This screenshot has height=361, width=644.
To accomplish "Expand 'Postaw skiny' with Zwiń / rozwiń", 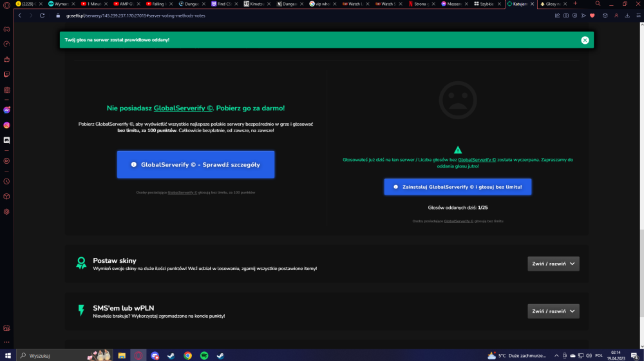I will point(553,264).
